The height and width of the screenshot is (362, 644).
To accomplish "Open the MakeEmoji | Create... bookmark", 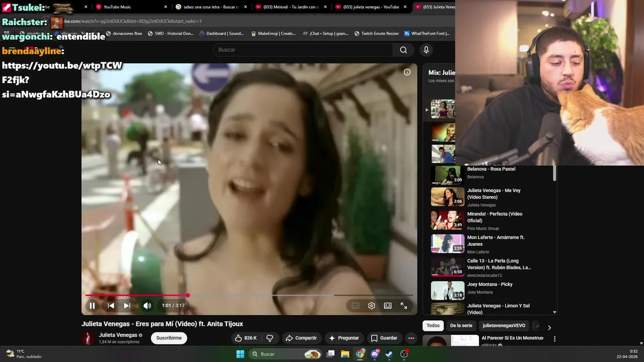I will (x=273, y=34).
